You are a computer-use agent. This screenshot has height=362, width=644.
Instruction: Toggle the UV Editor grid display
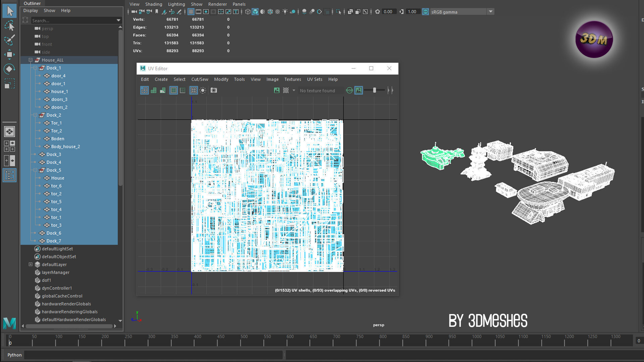point(194,90)
